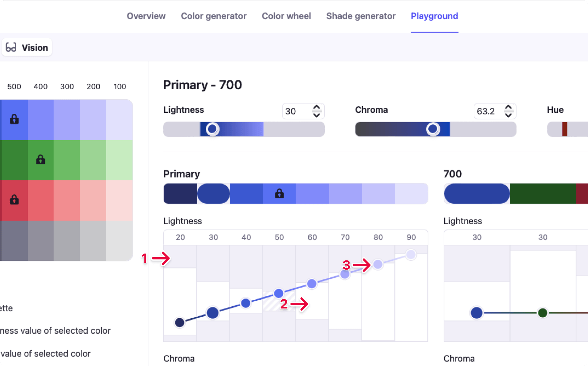Open the Shade generator tab

click(361, 16)
